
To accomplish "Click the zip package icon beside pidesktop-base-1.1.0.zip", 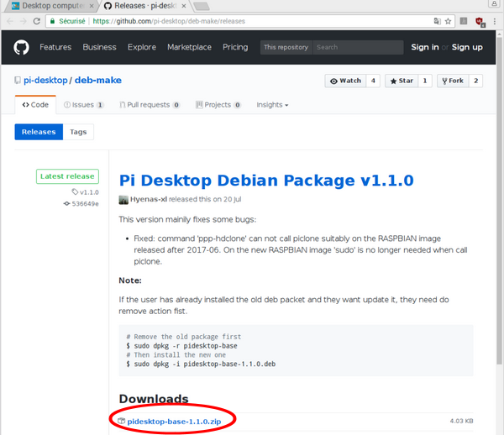I will click(122, 421).
